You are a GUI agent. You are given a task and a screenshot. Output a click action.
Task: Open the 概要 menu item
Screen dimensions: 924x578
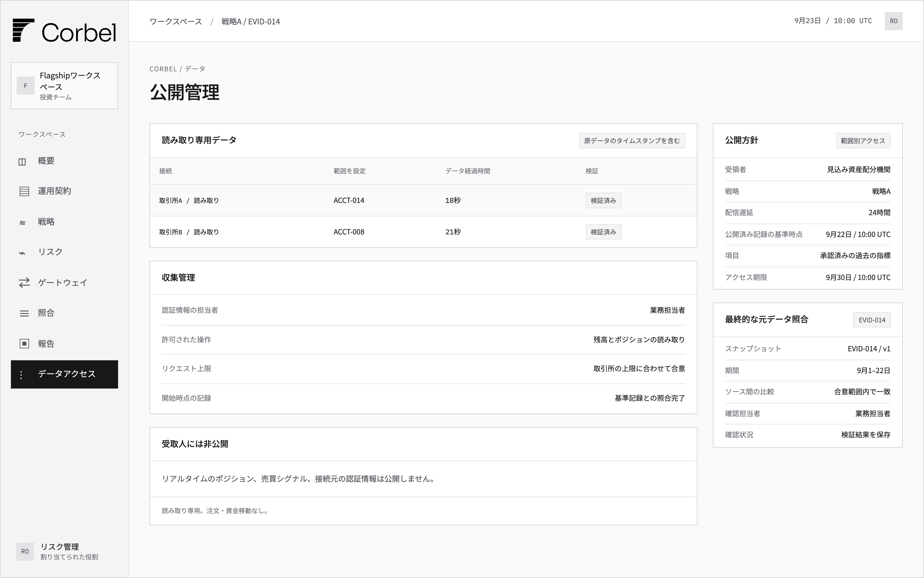click(x=64, y=161)
